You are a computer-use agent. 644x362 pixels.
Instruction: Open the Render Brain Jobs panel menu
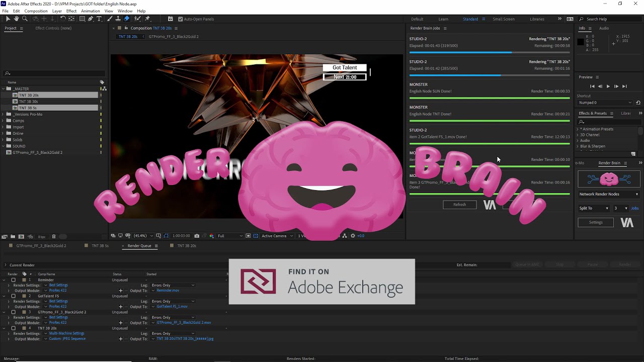coord(445,29)
